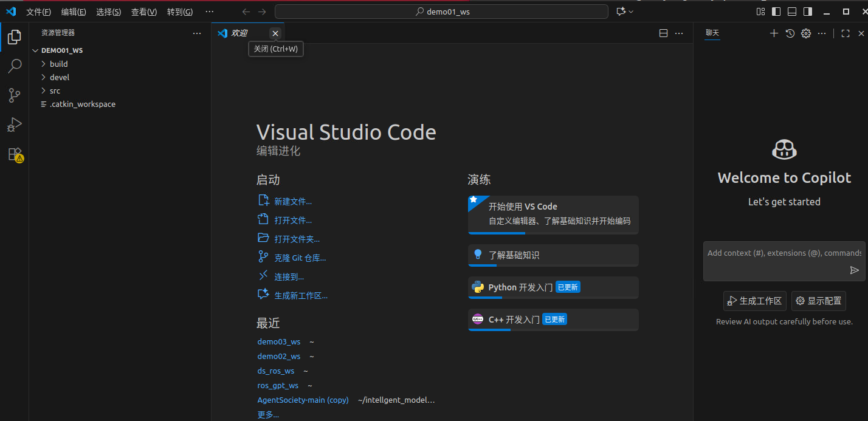Open the C++ 开发入门 walkthrough
Viewport: 868px width, 421px height.
tap(553, 320)
